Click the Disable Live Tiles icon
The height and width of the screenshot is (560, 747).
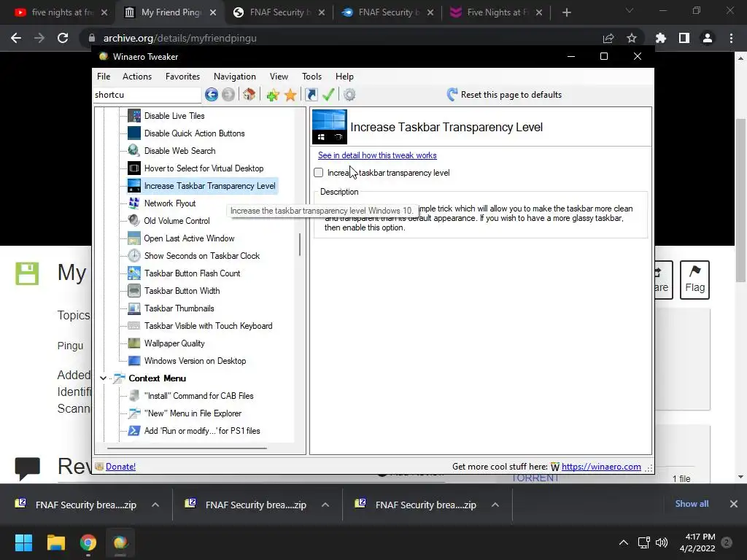click(x=134, y=116)
